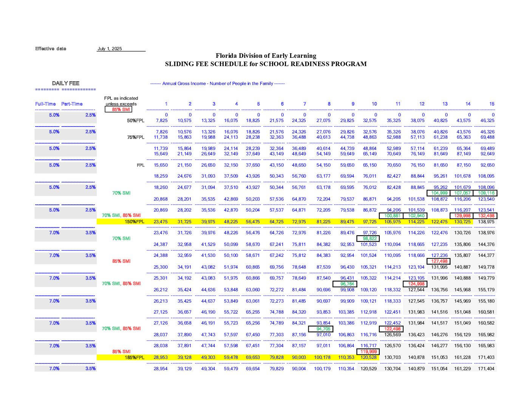Select the boxed red value 127,498
Image resolution: width=532 pixels, height=411 pixels.
tap(439, 261)
